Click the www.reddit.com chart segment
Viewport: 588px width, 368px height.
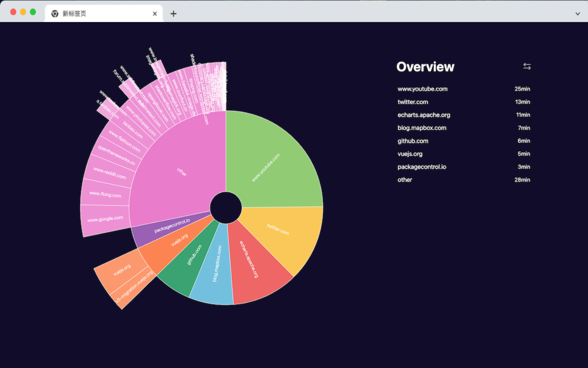click(x=110, y=173)
